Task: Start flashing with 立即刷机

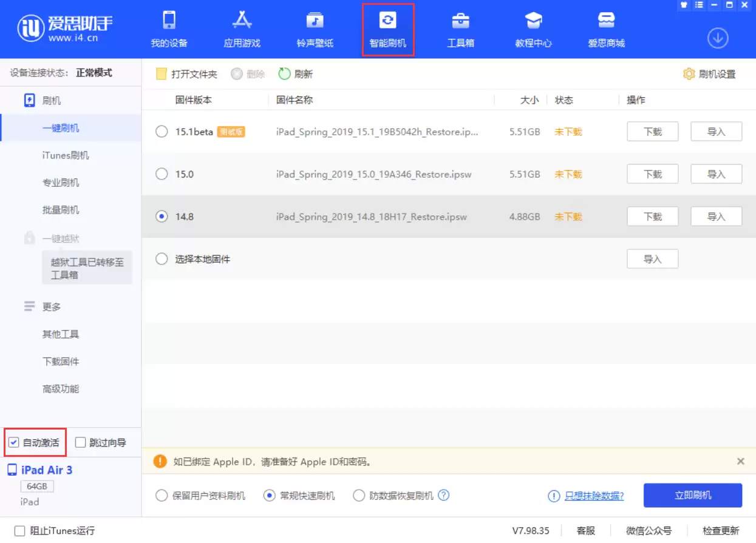Action: (x=693, y=496)
